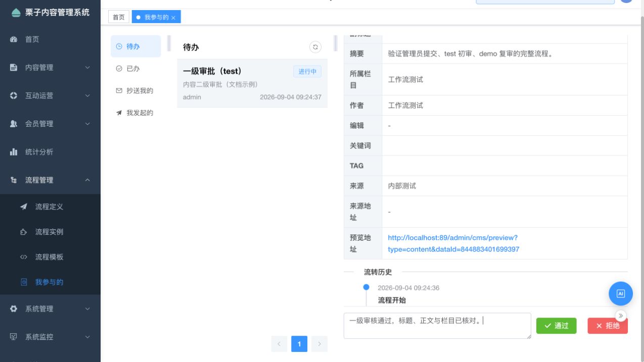The height and width of the screenshot is (362, 644).
Task: Select the 一级审批（test）task card
Action: (252, 83)
